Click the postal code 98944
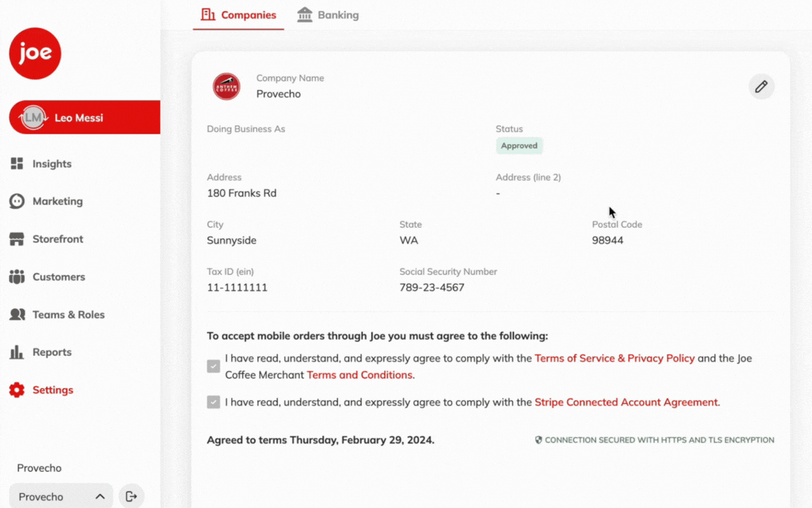 click(608, 241)
